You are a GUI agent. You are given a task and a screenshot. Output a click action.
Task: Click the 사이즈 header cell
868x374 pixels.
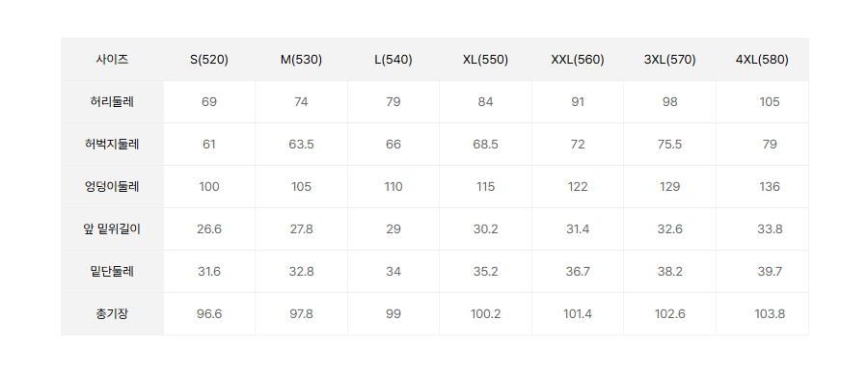[112, 59]
